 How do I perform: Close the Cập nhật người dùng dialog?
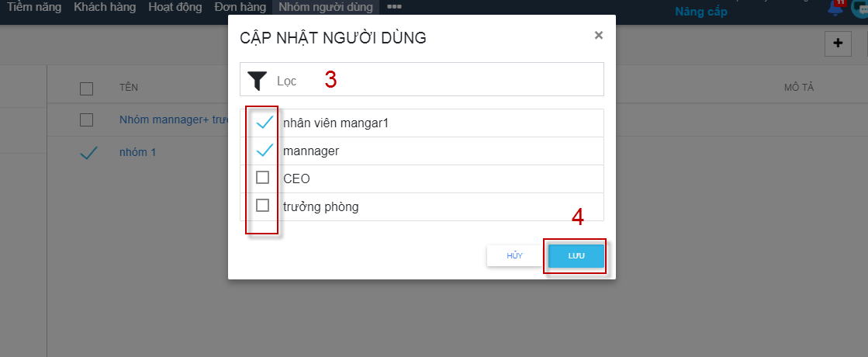[598, 36]
